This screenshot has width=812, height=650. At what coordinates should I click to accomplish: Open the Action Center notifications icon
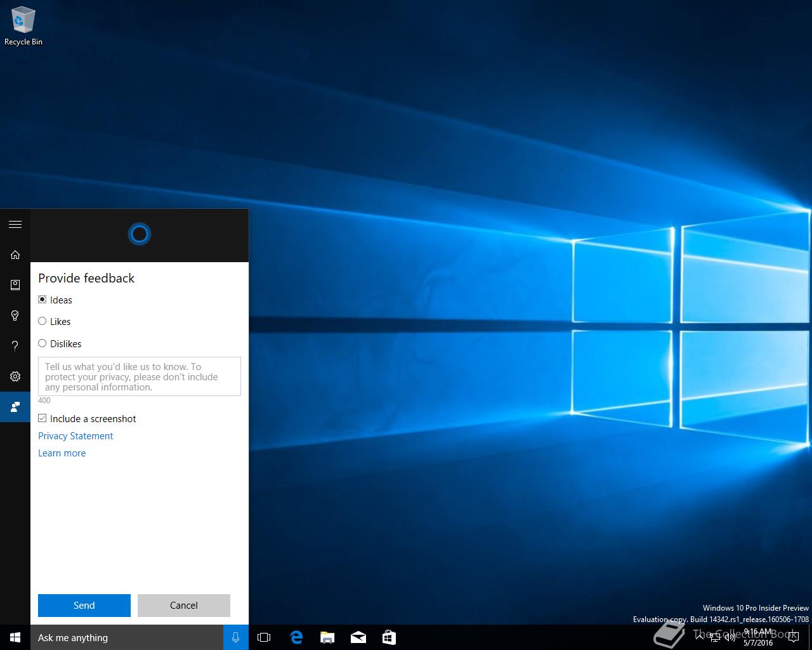click(x=793, y=637)
